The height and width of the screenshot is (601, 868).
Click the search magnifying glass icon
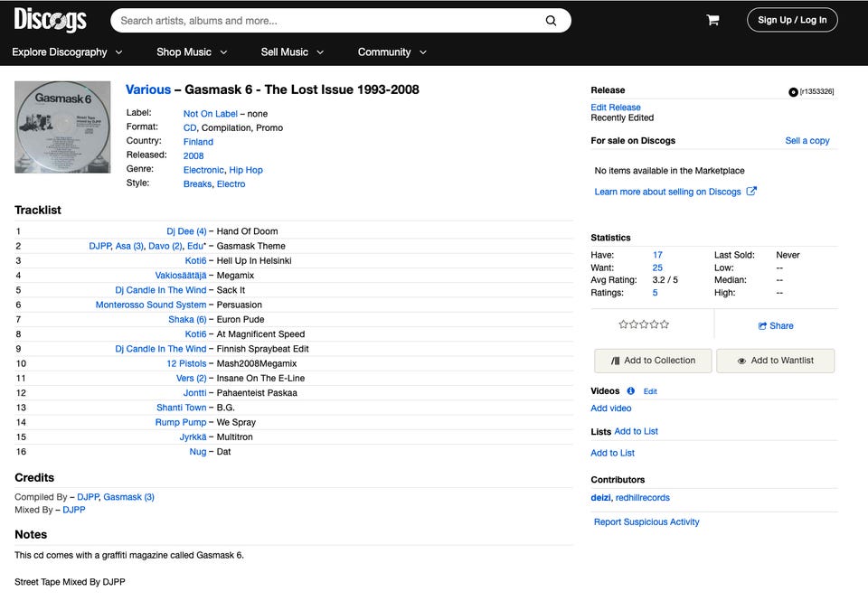pos(551,21)
